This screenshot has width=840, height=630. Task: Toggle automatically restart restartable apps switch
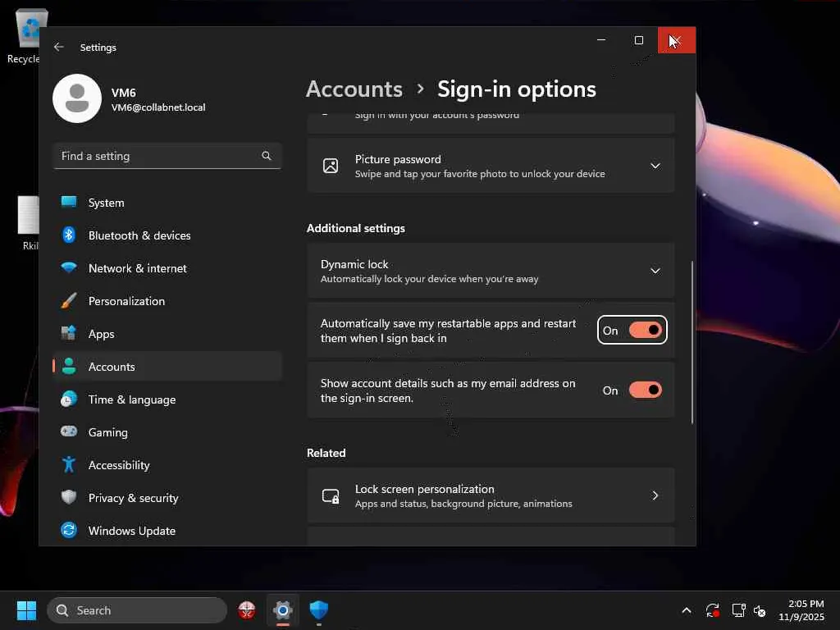[645, 331]
